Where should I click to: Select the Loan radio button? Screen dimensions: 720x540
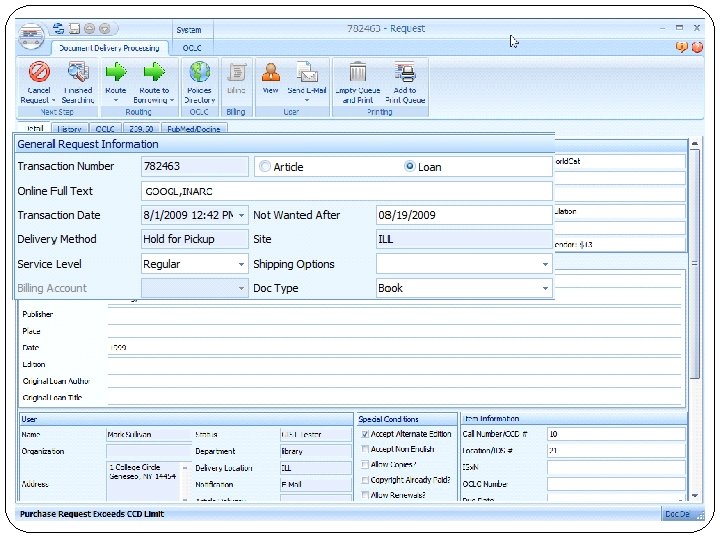tap(410, 167)
